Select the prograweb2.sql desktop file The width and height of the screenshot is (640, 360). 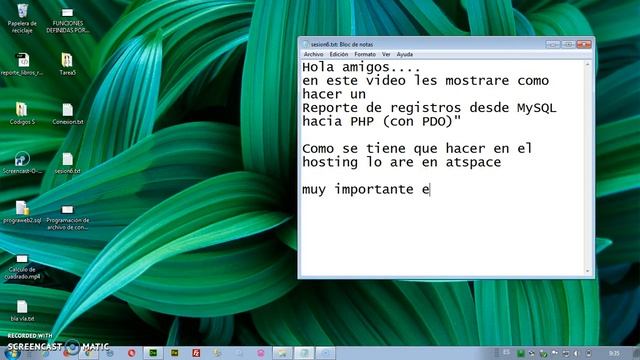(22, 212)
